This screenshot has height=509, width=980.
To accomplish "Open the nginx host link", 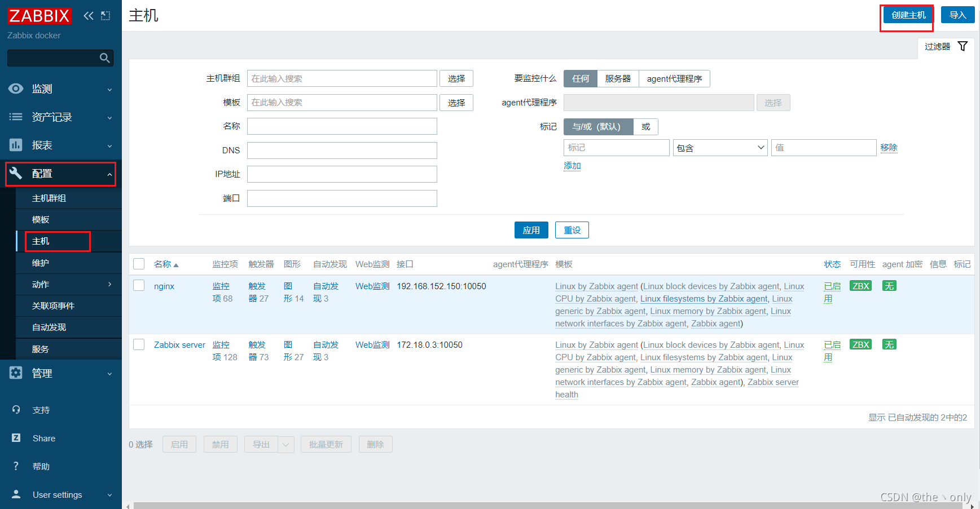I will pos(164,286).
